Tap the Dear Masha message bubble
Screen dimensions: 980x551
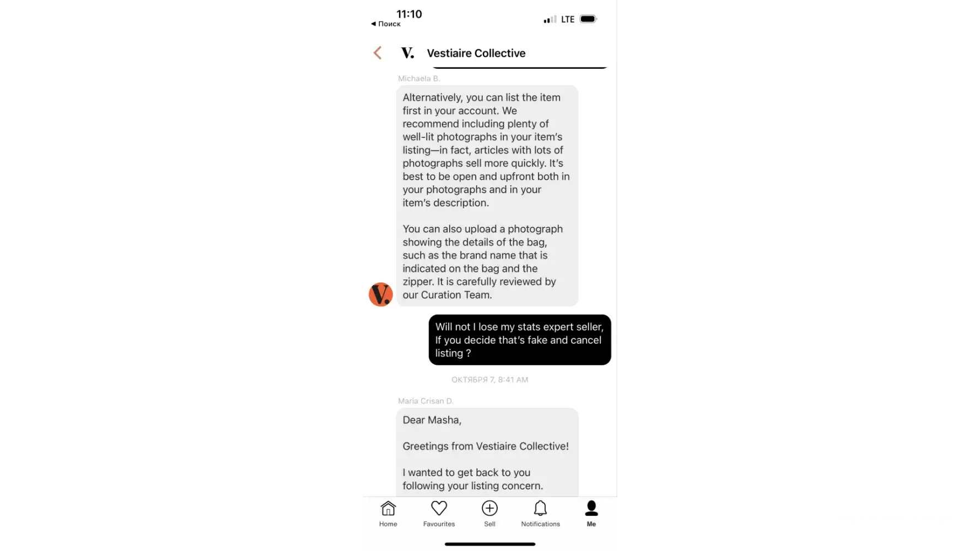487,452
